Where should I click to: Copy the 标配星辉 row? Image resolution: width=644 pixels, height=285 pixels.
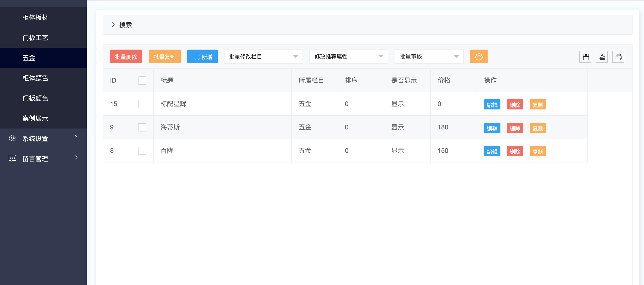538,105
